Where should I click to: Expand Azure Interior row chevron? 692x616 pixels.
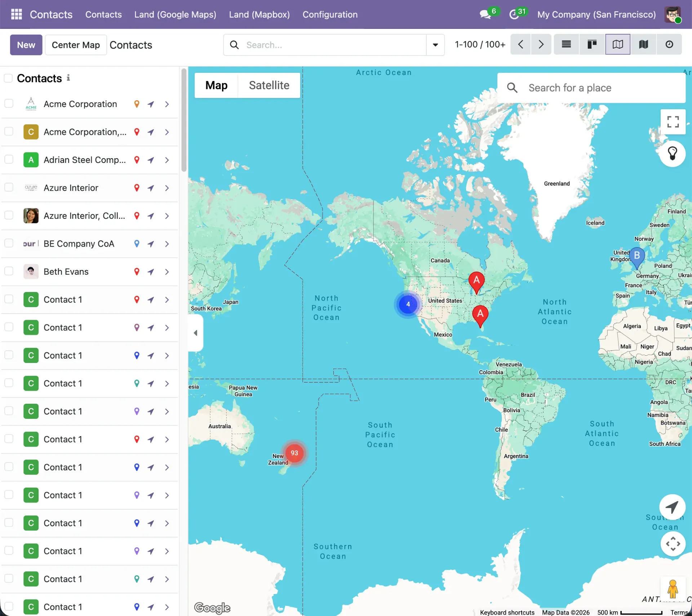pyautogui.click(x=167, y=188)
